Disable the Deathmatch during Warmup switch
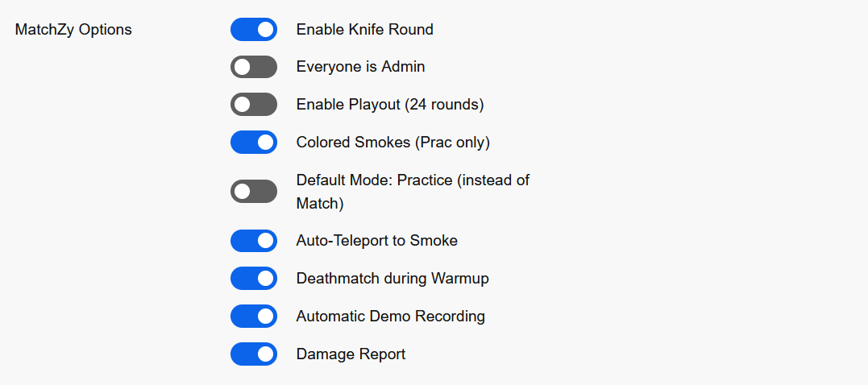 (253, 279)
